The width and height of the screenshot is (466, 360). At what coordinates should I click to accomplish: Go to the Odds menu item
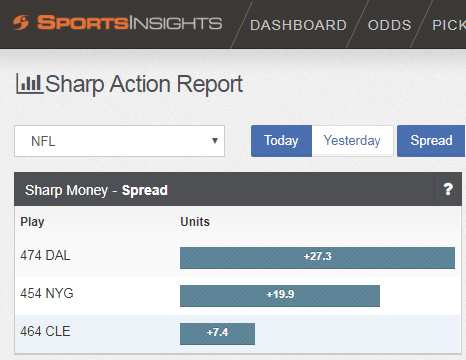pyautogui.click(x=389, y=25)
